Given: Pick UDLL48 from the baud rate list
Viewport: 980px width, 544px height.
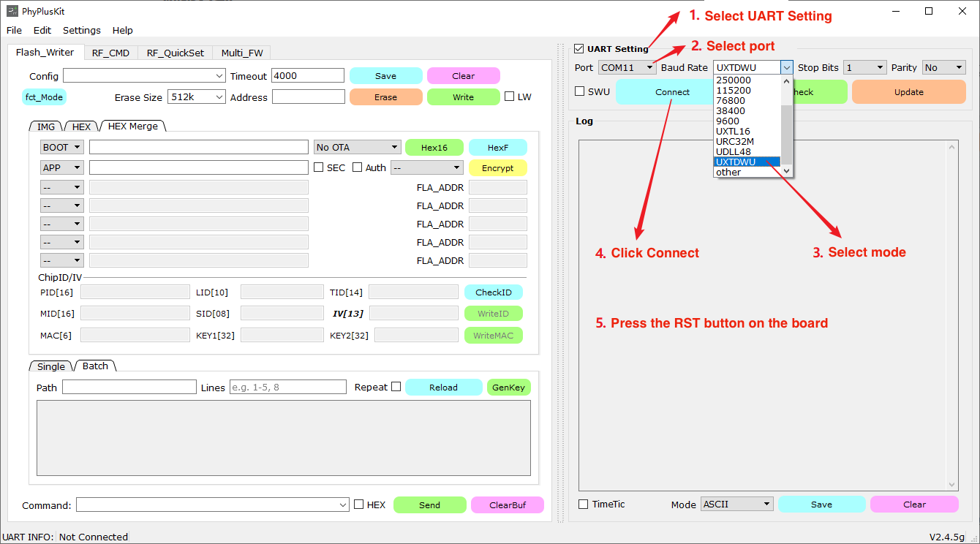Looking at the screenshot, I should coord(747,152).
